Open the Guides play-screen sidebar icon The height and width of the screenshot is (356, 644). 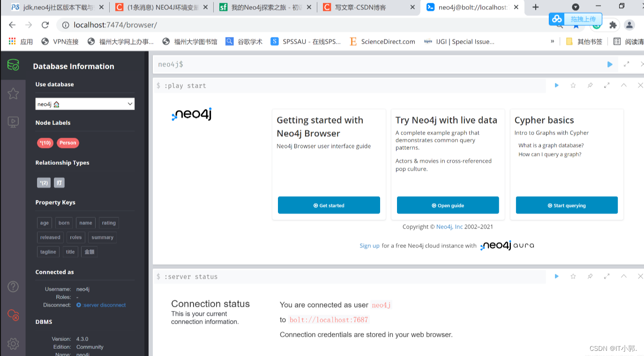click(13, 122)
